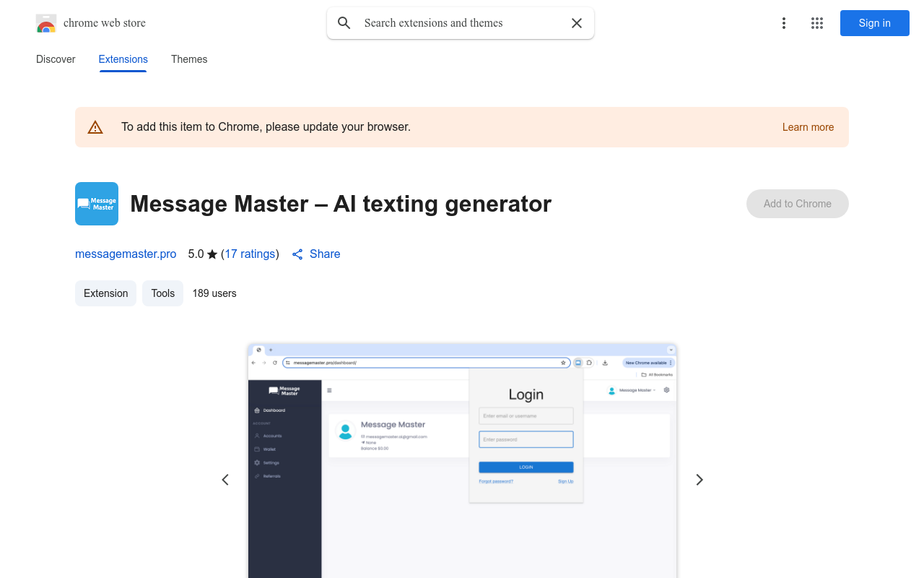Click the Message Master extension icon

point(97,204)
